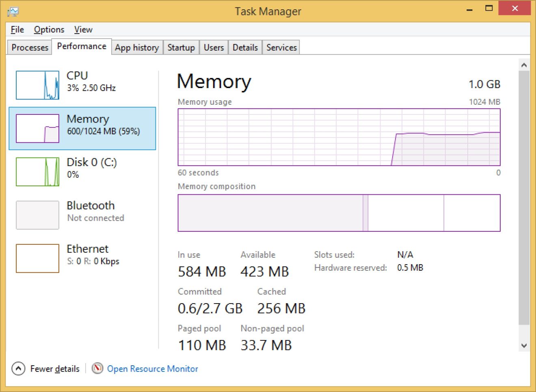The image size is (536, 392).
Task: Click the Open Resource Monitor link
Action: 153,368
